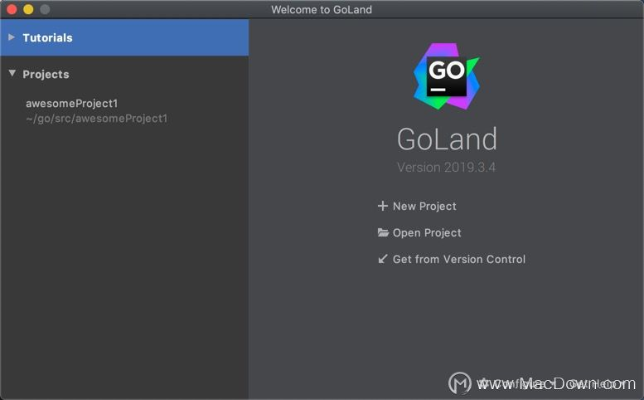Click the GoLand logo image
The width and height of the screenshot is (644, 400).
click(x=446, y=78)
